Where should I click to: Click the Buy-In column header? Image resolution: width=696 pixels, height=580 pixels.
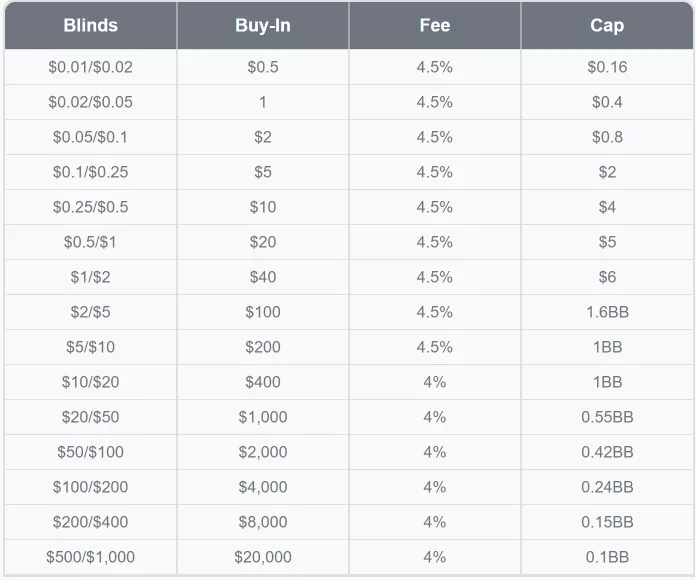click(263, 26)
